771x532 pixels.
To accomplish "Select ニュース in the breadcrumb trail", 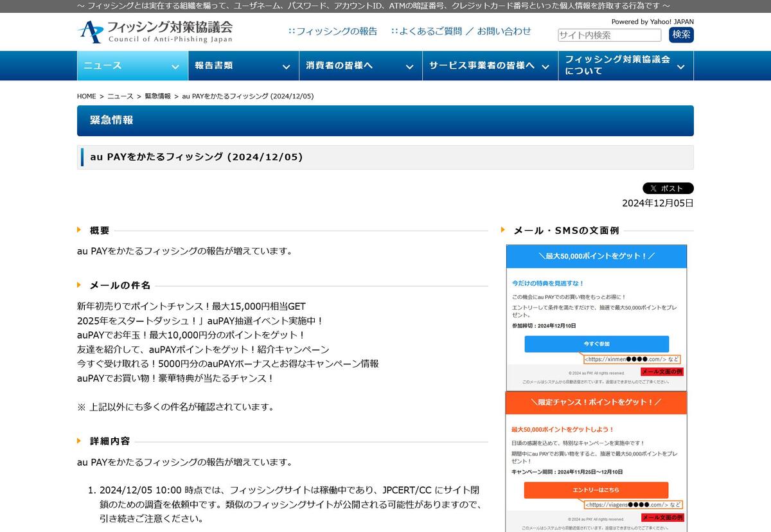I will coord(120,96).
